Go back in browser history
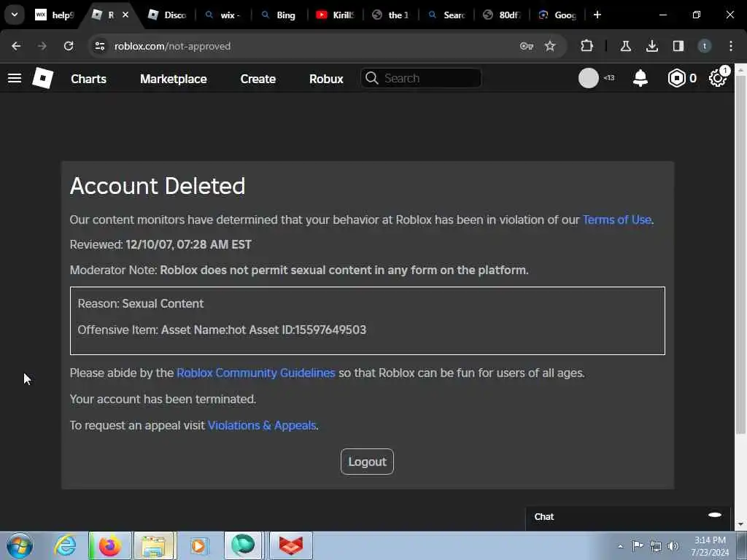 tap(16, 46)
